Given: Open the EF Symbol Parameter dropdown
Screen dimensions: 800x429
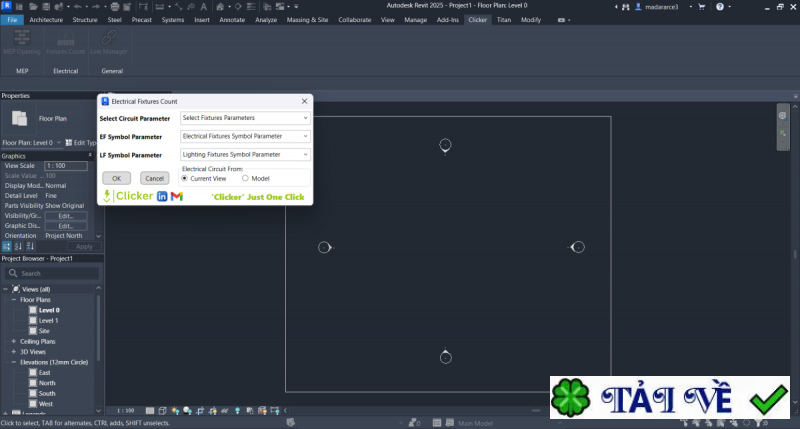Looking at the screenshot, I should [245, 136].
